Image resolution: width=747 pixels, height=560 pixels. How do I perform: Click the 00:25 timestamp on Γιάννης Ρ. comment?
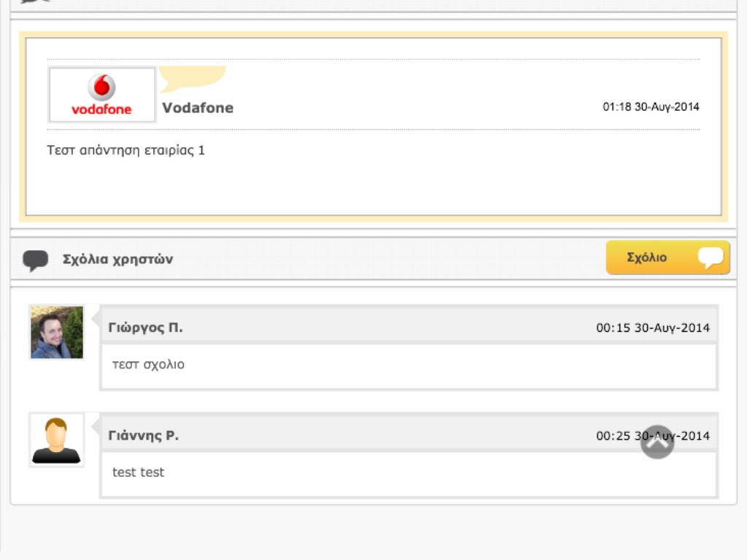(653, 436)
